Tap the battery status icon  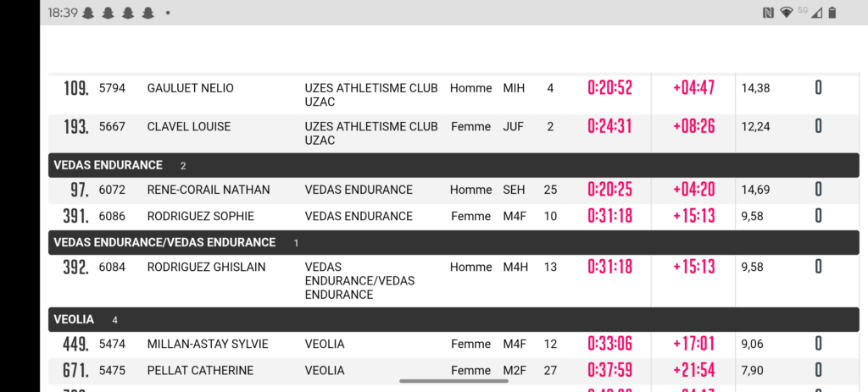[832, 13]
